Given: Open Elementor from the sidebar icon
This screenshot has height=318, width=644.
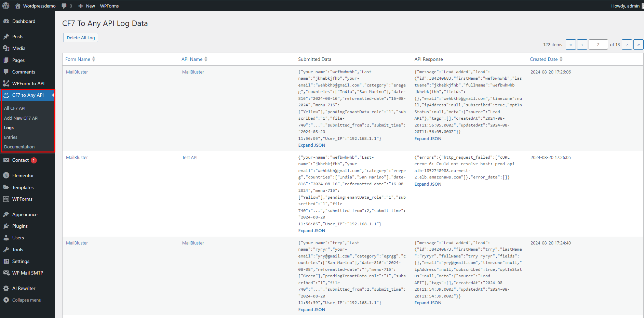Looking at the screenshot, I should (7, 175).
